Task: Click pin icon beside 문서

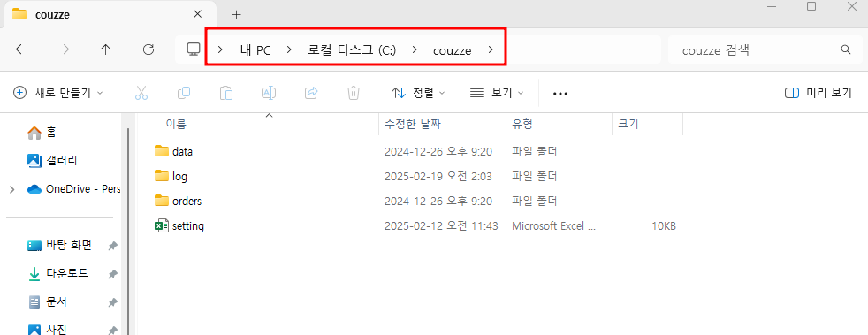Action: 112,303
